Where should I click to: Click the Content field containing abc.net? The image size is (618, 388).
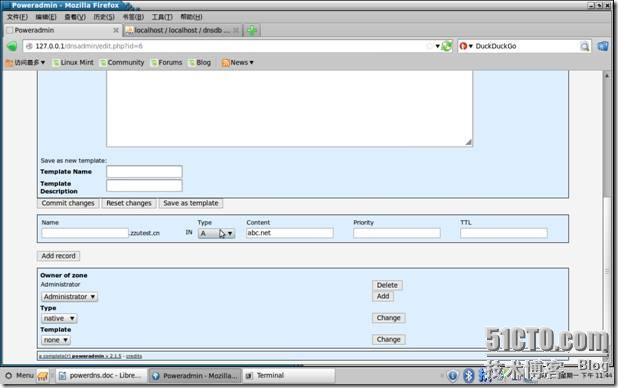[x=290, y=233]
